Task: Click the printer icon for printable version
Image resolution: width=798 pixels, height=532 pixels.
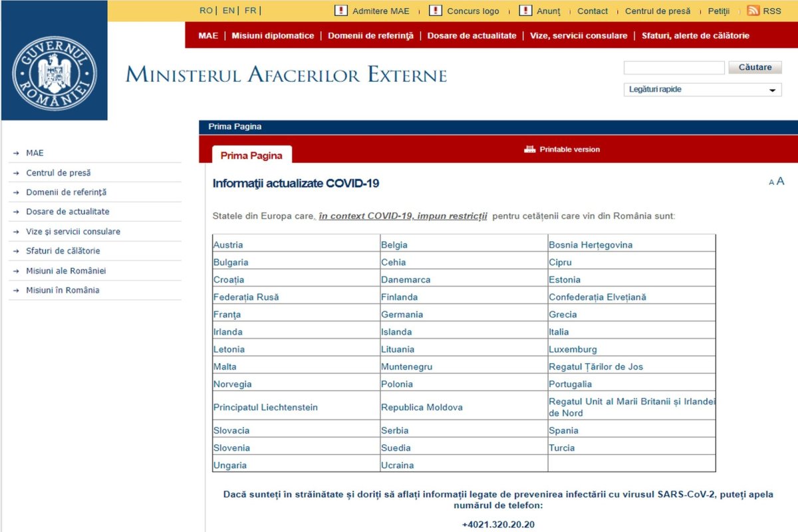Action: point(529,149)
